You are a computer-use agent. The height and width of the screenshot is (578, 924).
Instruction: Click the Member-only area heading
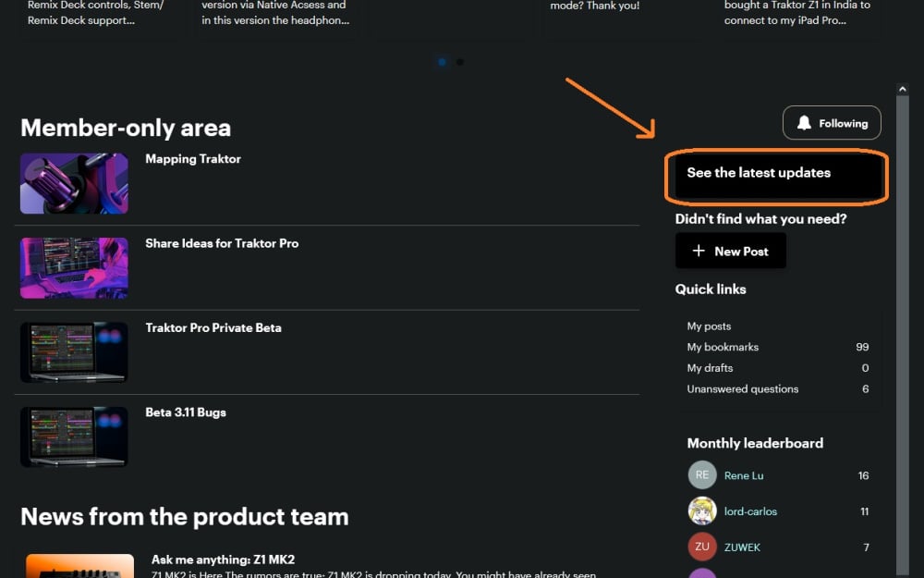point(126,128)
